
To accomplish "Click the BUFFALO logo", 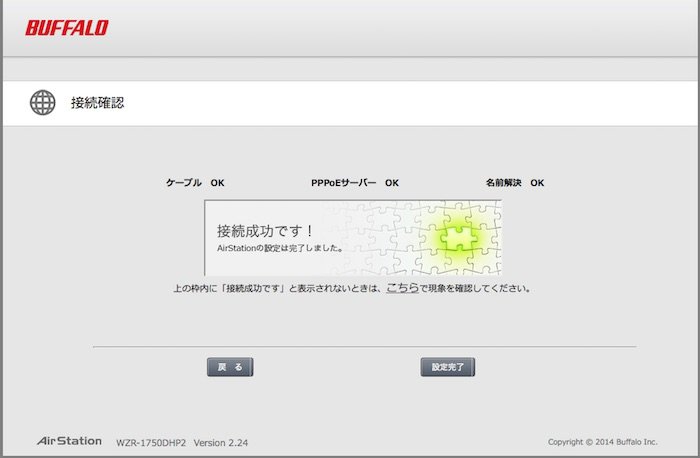I will (67, 28).
